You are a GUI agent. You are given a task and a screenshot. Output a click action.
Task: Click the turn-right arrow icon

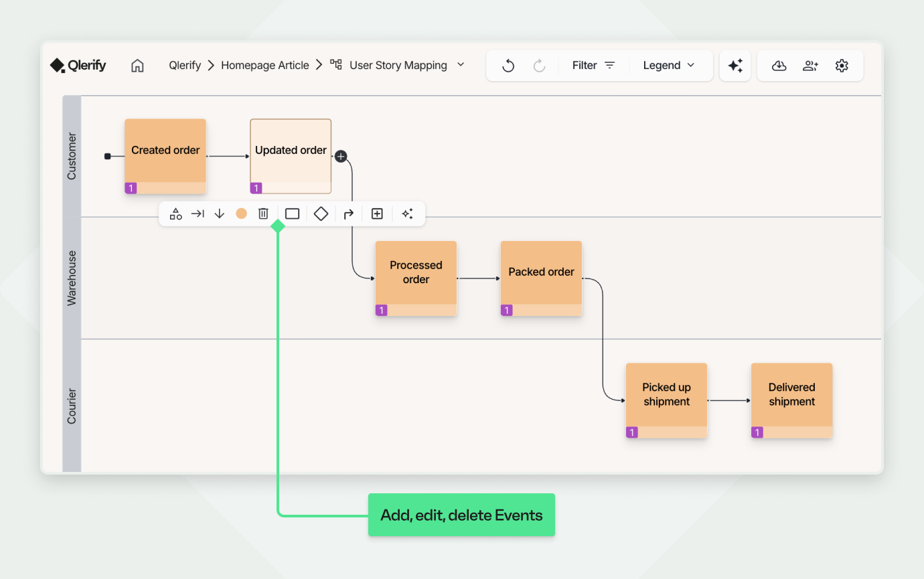[x=349, y=214]
